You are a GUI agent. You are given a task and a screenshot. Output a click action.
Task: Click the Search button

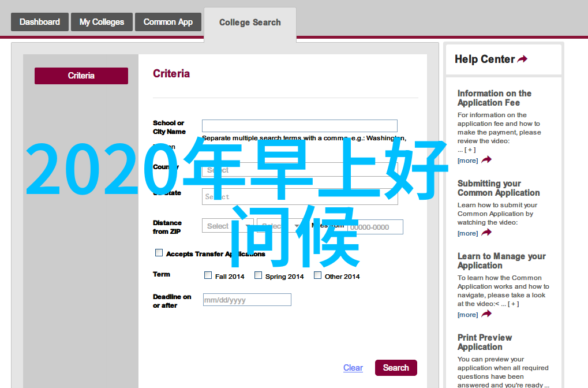(x=396, y=368)
